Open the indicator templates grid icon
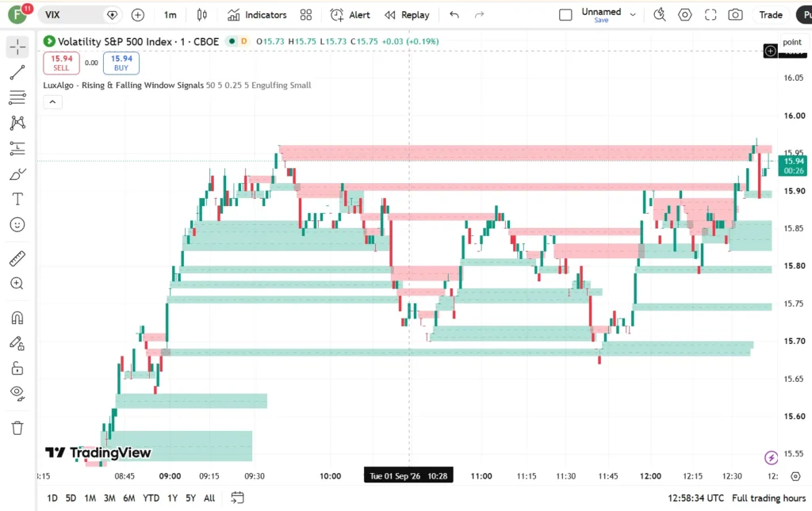This screenshot has height=511, width=812. (x=306, y=15)
